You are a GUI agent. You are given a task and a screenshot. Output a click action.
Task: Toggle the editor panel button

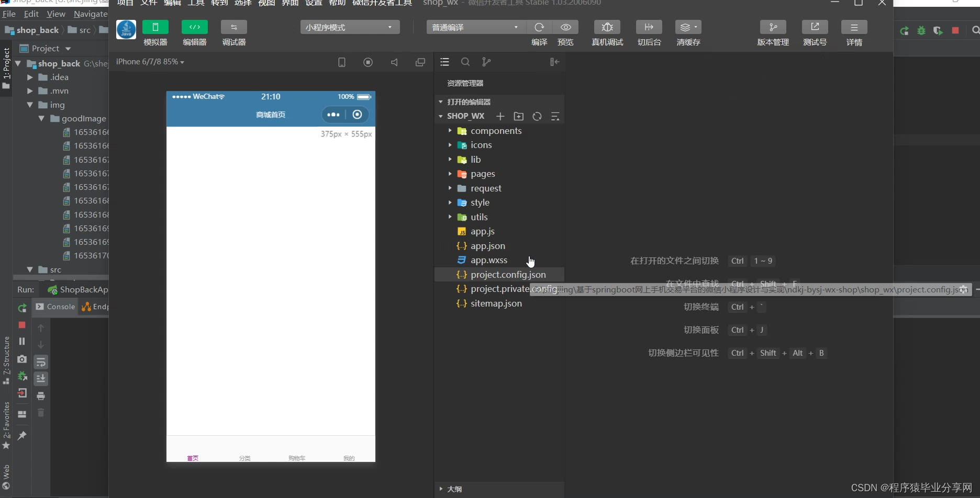click(194, 27)
